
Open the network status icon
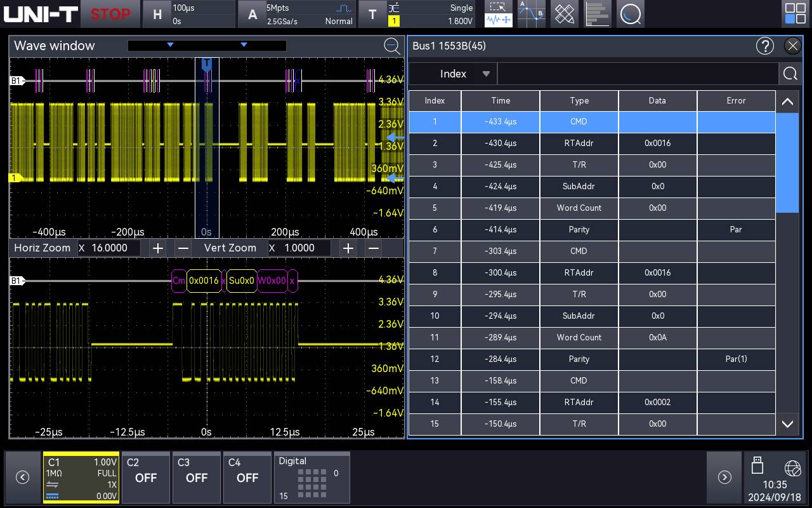[792, 468]
